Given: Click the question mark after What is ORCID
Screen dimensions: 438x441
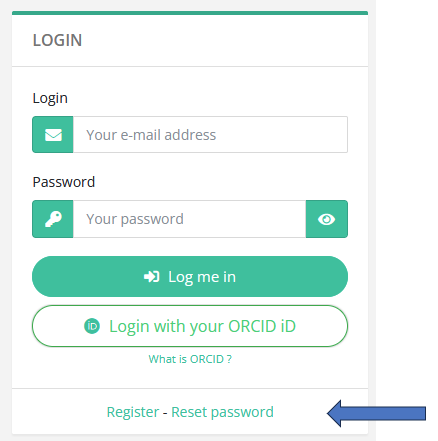Looking at the screenshot, I should [229, 359].
